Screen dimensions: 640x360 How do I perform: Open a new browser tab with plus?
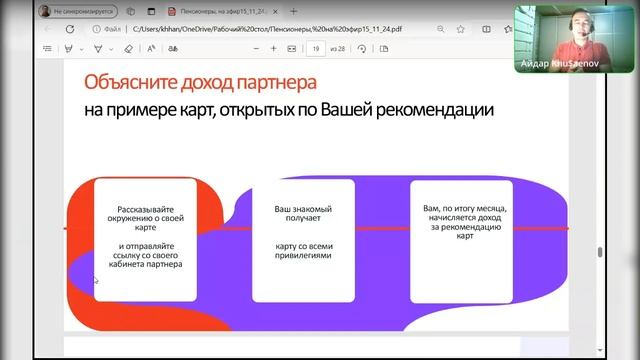[293, 11]
